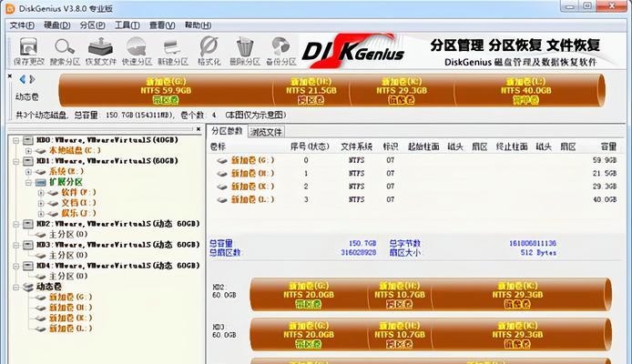Click the 新建分区 (New Partition) icon
Viewport: 632px width, 364px height.
pos(173,51)
